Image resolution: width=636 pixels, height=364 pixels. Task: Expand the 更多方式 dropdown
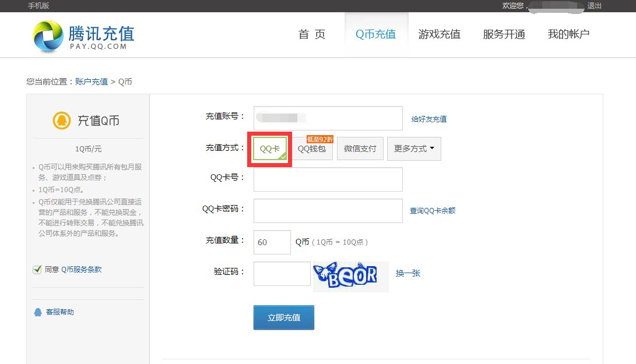pos(414,149)
